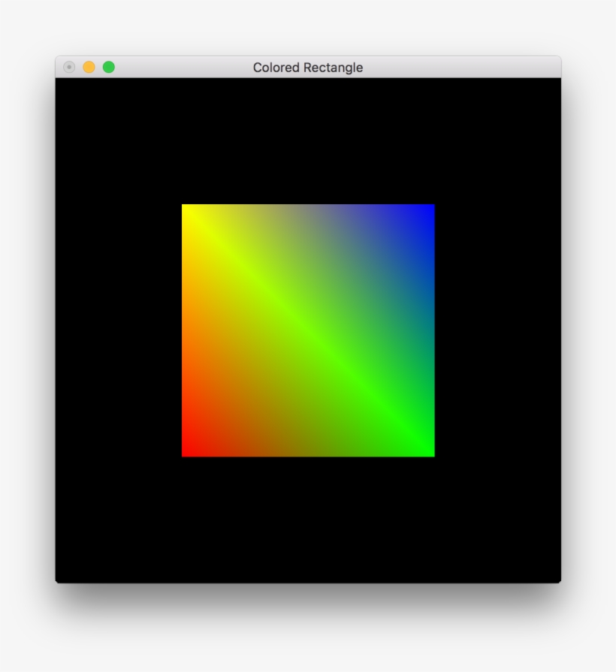The image size is (616, 672).
Task: Click the Colored Rectangle title text
Action: tap(308, 67)
